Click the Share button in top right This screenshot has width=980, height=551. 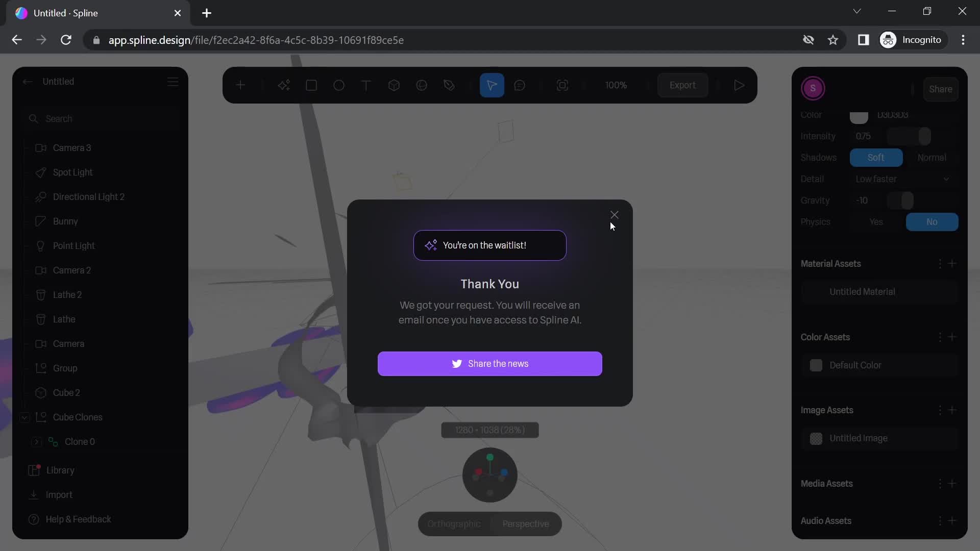(941, 88)
